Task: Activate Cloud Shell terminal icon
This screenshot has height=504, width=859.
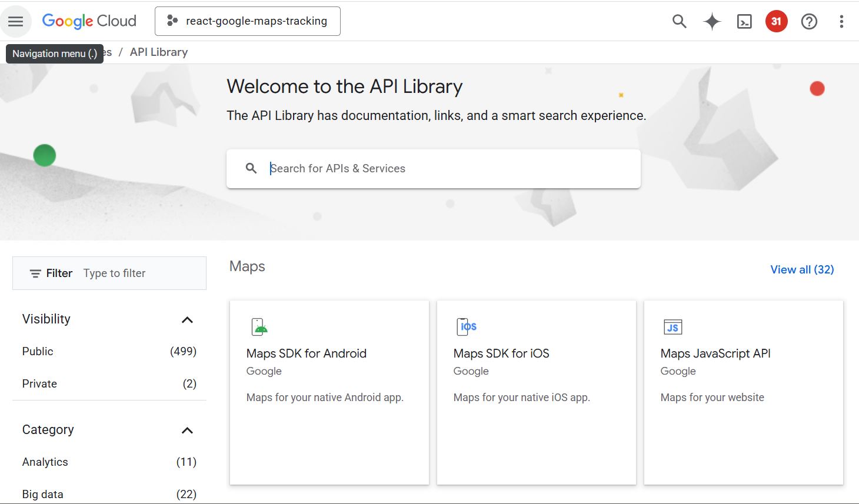Action: (744, 22)
